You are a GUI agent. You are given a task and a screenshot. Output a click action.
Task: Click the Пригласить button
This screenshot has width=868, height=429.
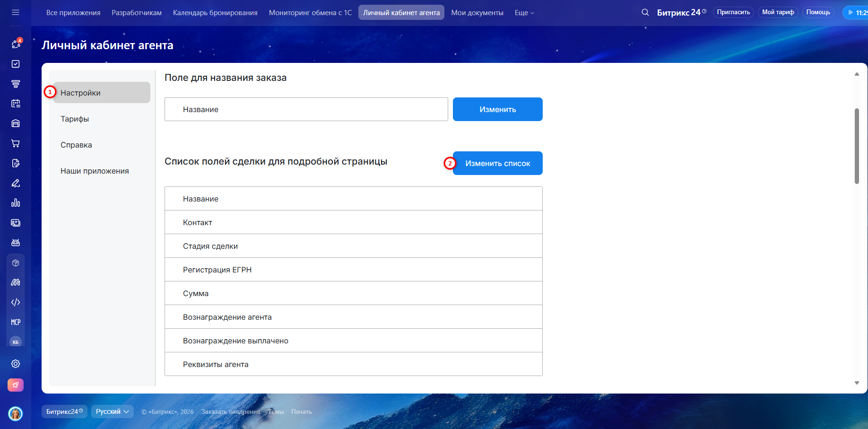click(x=733, y=12)
